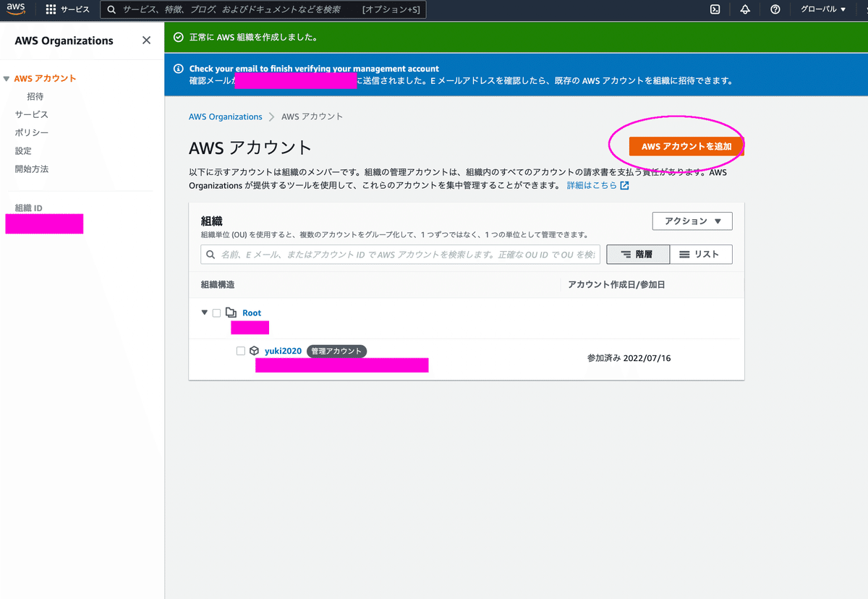The image size is (868, 599).
Task: Switch to リスト list view
Action: tap(701, 255)
